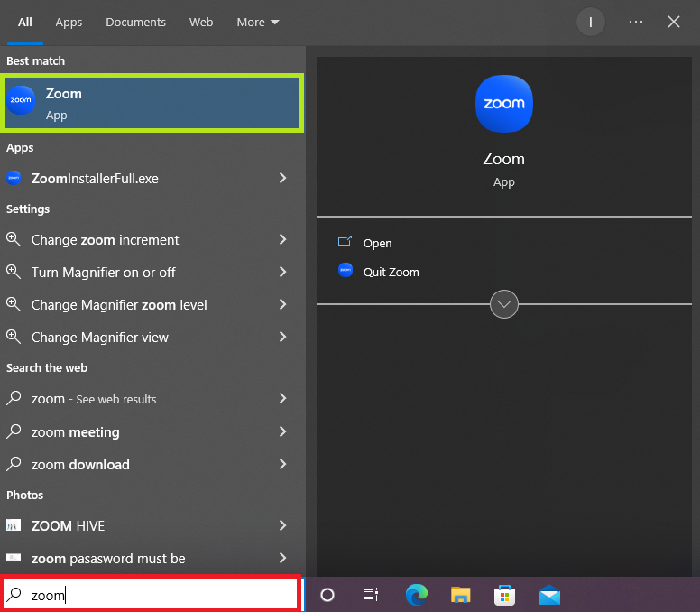Expand Change zoom increment arrow
700x612 pixels.
(282, 239)
